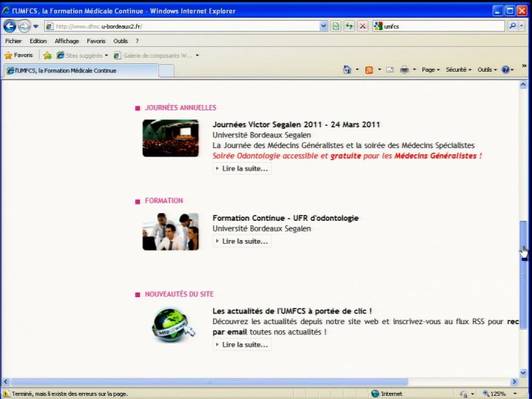Click the status bar page error warning icon
This screenshot has width=532, height=399.
click(x=6, y=394)
